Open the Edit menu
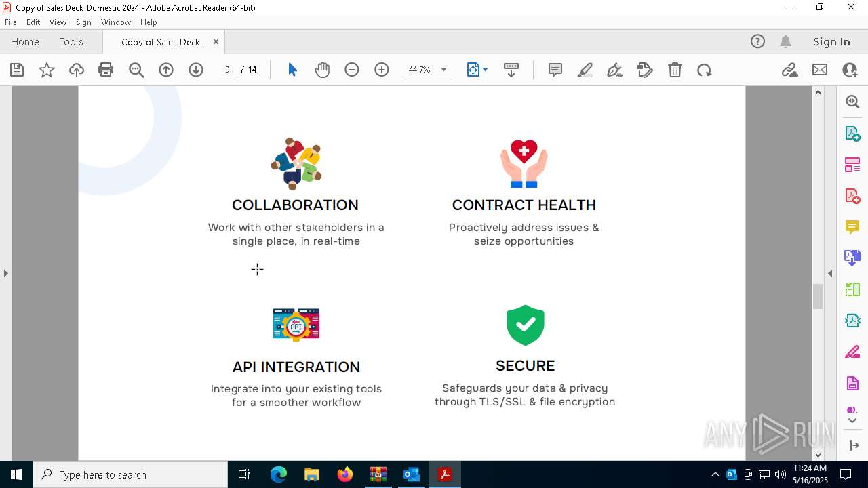The width and height of the screenshot is (868, 488). [x=33, y=22]
